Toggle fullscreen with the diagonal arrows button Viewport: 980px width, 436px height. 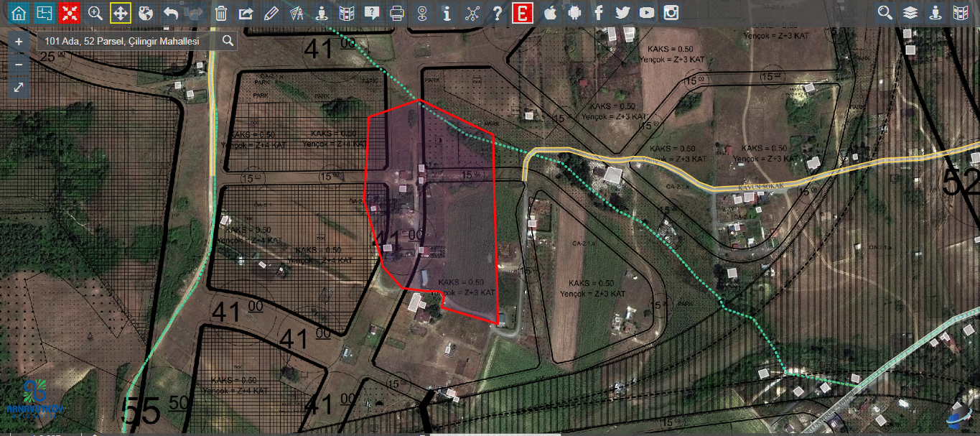[x=19, y=87]
